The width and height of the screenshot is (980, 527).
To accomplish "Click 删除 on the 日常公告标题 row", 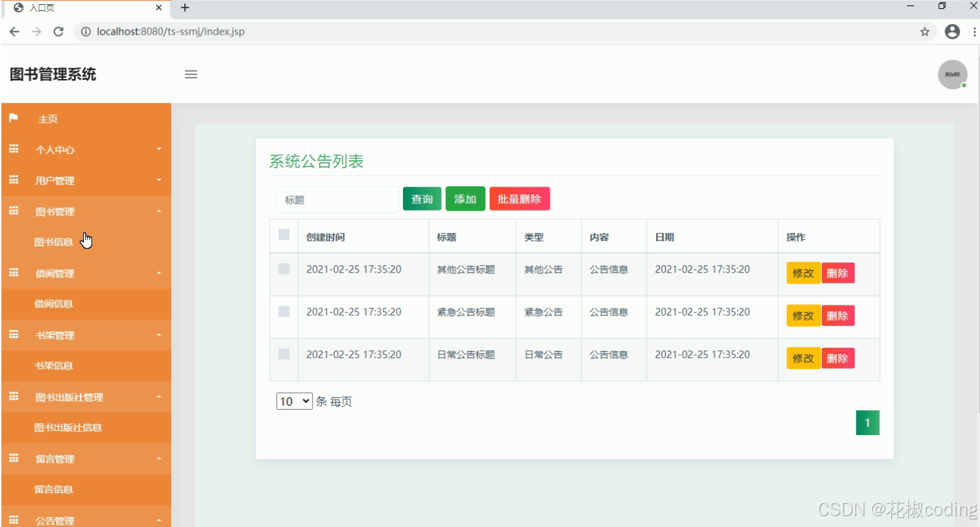I will point(838,358).
